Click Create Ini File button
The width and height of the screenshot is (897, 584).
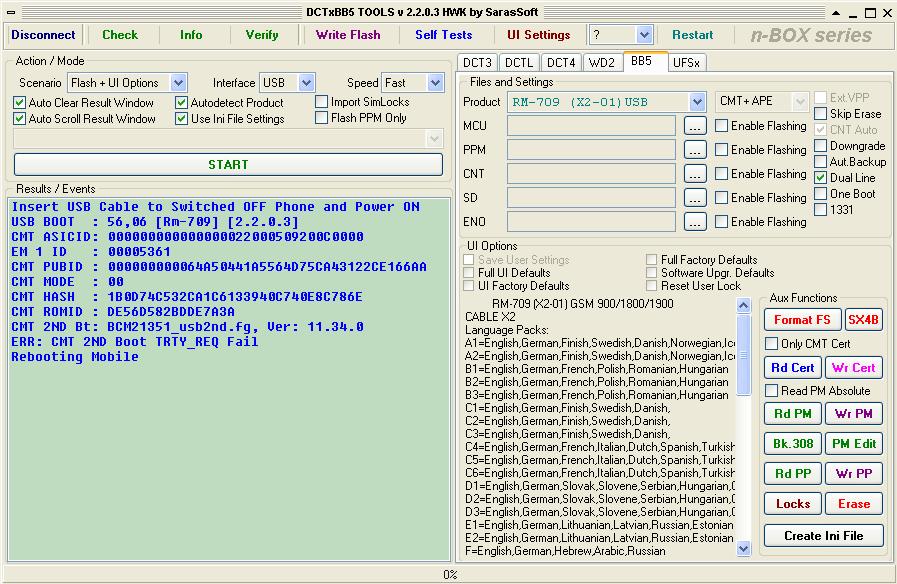coord(823,536)
